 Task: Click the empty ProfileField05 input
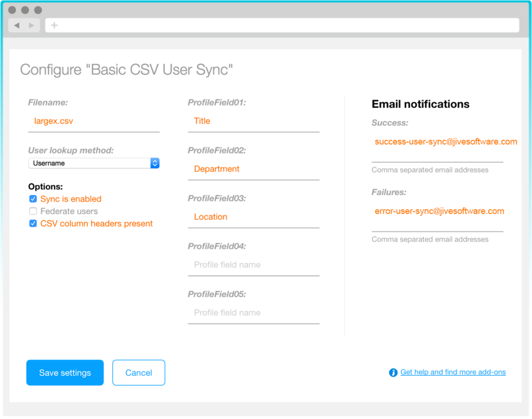[x=254, y=313]
